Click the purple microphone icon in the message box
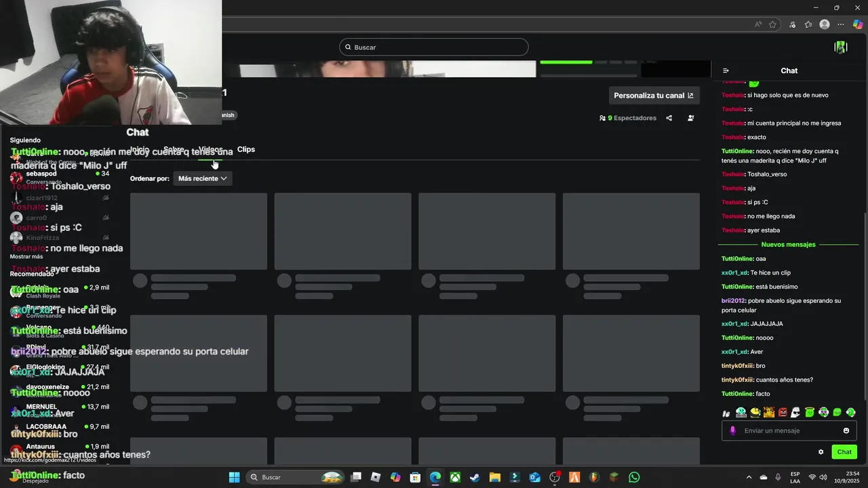 click(732, 430)
